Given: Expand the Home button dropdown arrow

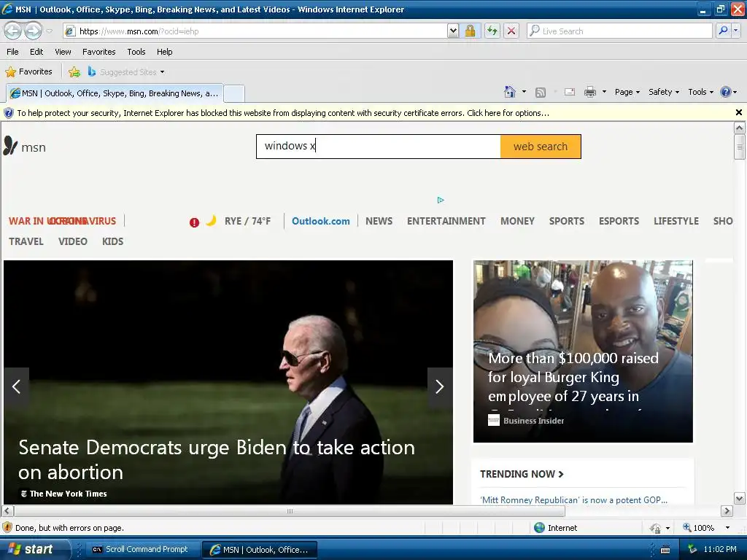Looking at the screenshot, I should pos(524,92).
